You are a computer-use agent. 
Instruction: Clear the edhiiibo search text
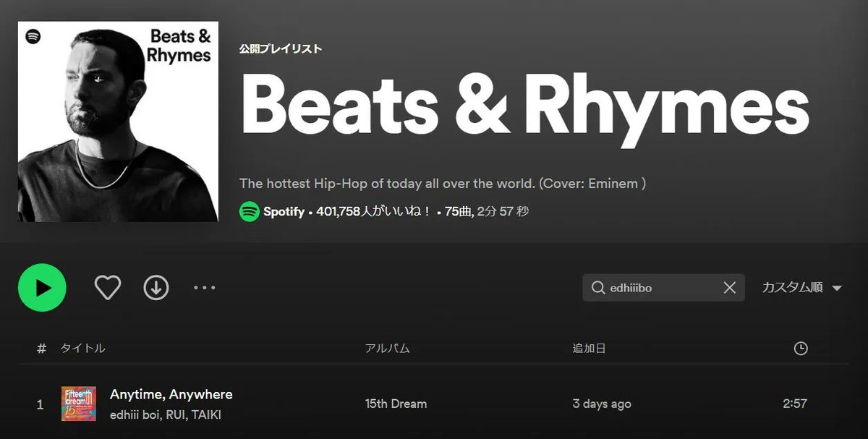pyautogui.click(x=730, y=288)
